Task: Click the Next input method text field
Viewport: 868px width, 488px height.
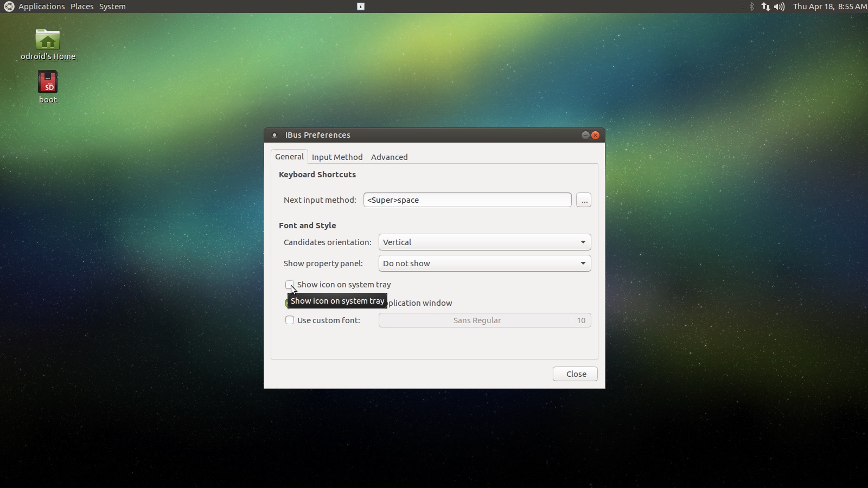Action: click(468, 200)
